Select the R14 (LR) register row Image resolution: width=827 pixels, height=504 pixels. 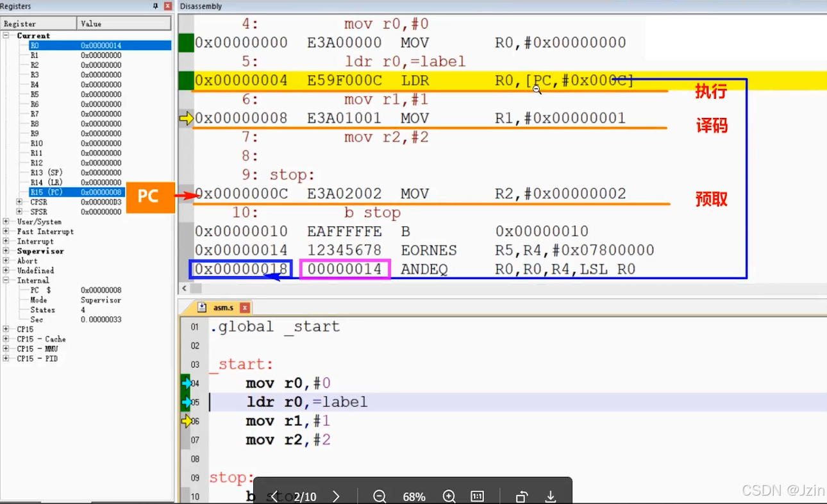(x=100, y=182)
